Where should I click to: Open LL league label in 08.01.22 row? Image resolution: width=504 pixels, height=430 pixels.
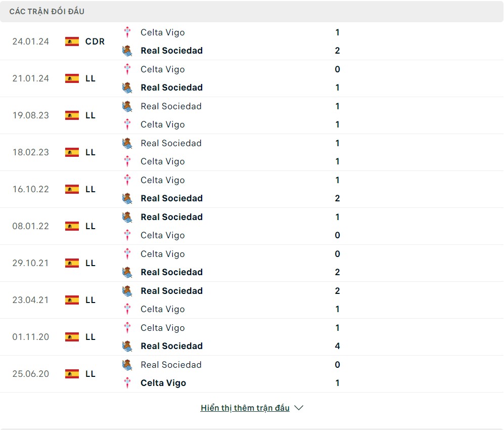click(x=90, y=226)
